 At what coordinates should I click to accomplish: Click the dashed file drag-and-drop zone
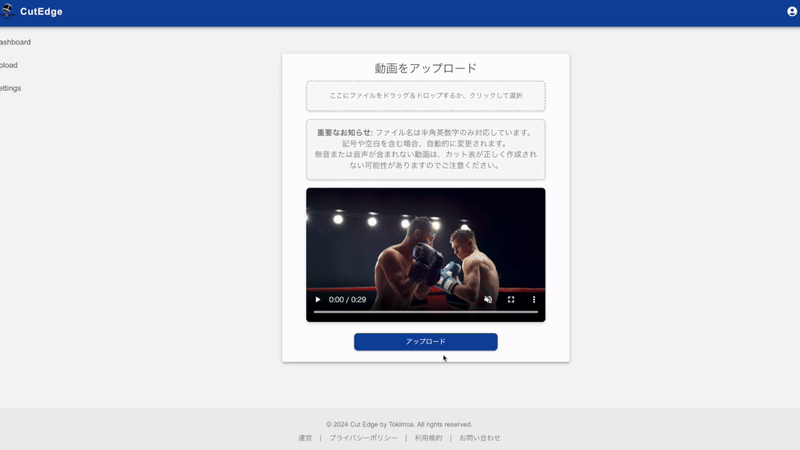(x=425, y=96)
